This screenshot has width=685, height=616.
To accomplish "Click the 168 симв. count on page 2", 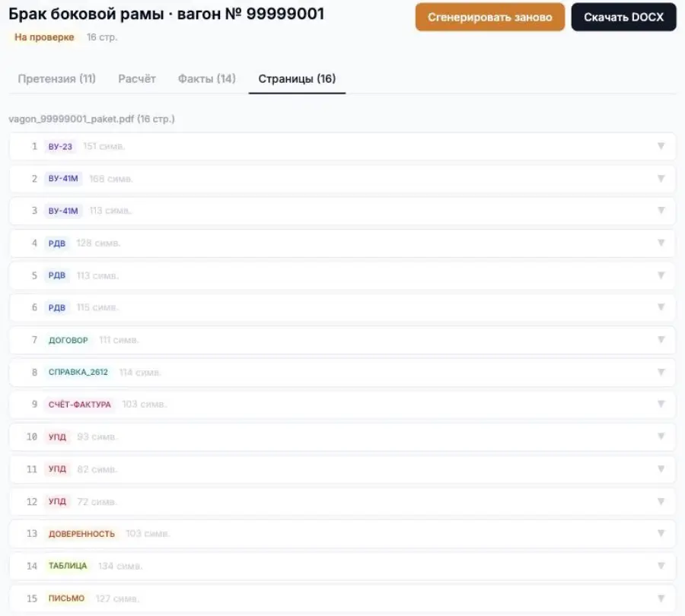I will click(x=111, y=179).
